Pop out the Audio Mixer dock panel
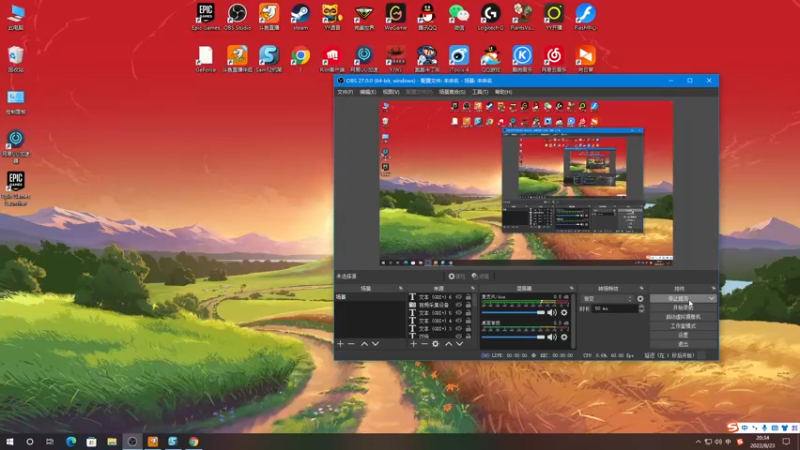Viewport: 800px width, 450px height. [x=571, y=288]
